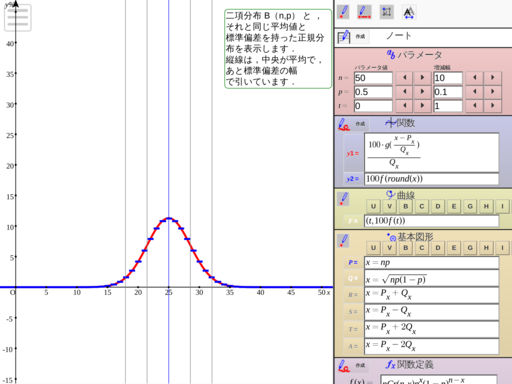This screenshot has width=512, height=384.
Task: Increase step size for t with right arrow
Action: point(493,106)
